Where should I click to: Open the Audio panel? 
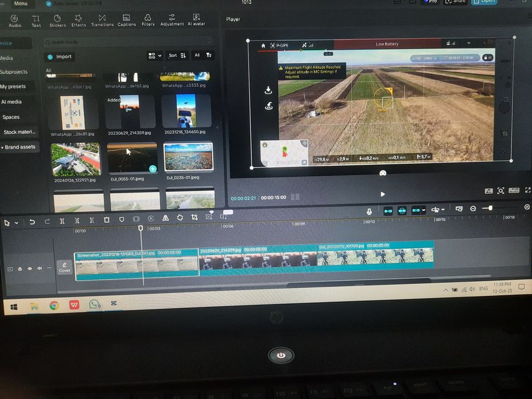[x=15, y=21]
